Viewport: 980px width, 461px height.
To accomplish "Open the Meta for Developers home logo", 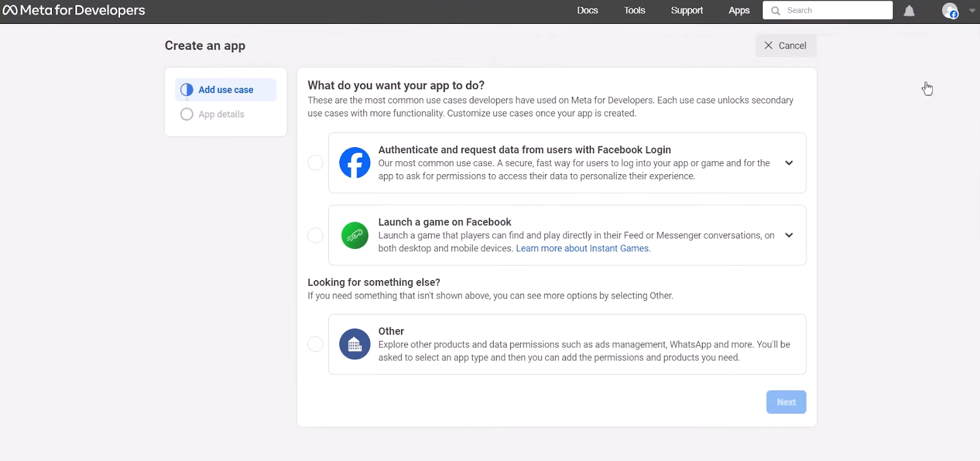I will 74,10.
